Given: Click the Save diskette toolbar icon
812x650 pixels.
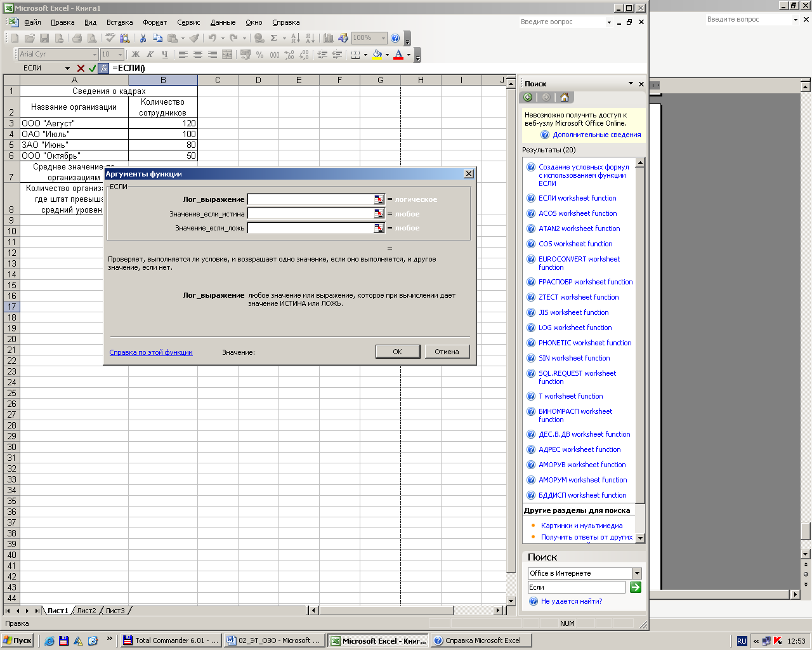Looking at the screenshot, I should click(44, 38).
